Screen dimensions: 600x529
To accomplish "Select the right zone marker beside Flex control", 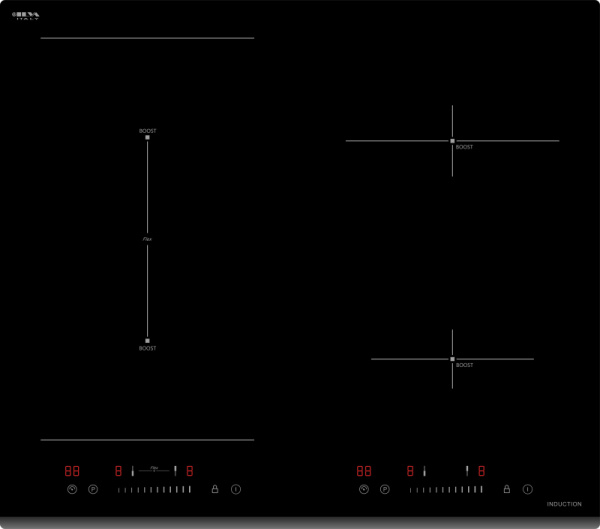I will [x=175, y=471].
